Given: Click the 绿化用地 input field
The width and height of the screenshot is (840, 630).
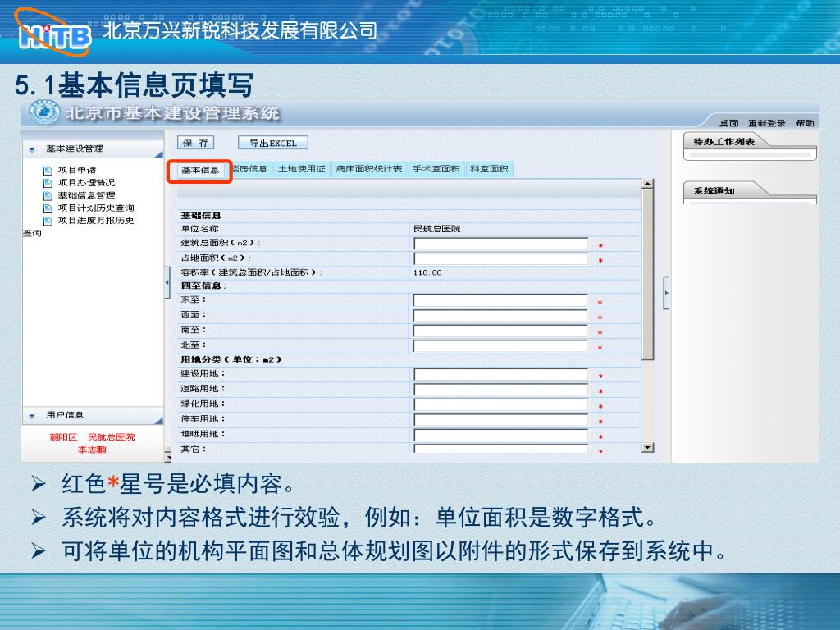Looking at the screenshot, I should click(x=500, y=405).
